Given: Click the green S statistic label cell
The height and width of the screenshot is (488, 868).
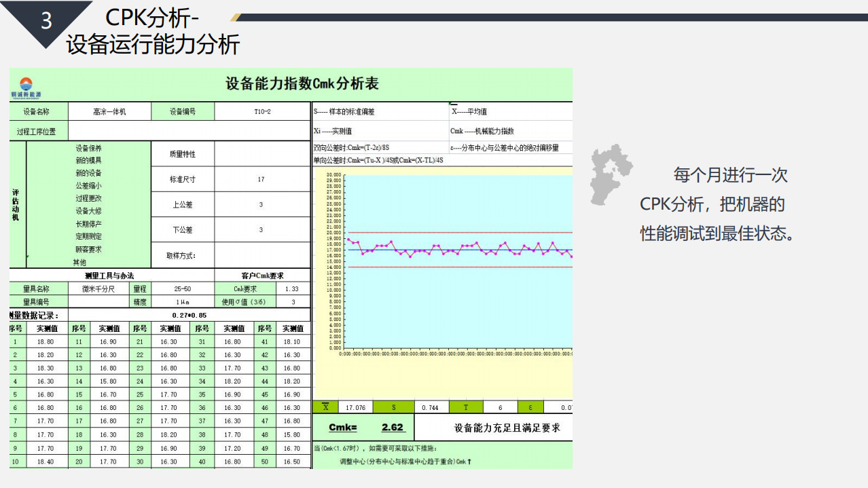Looking at the screenshot, I should [x=393, y=407].
